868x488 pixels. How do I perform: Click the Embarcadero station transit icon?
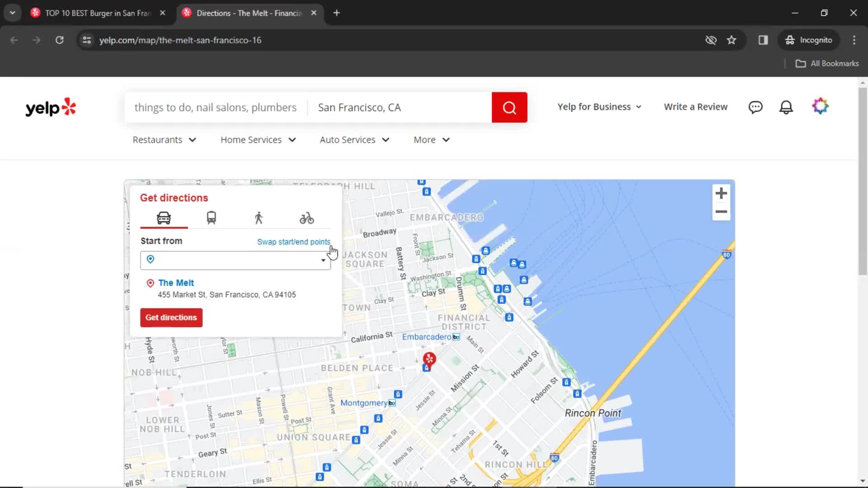click(457, 337)
